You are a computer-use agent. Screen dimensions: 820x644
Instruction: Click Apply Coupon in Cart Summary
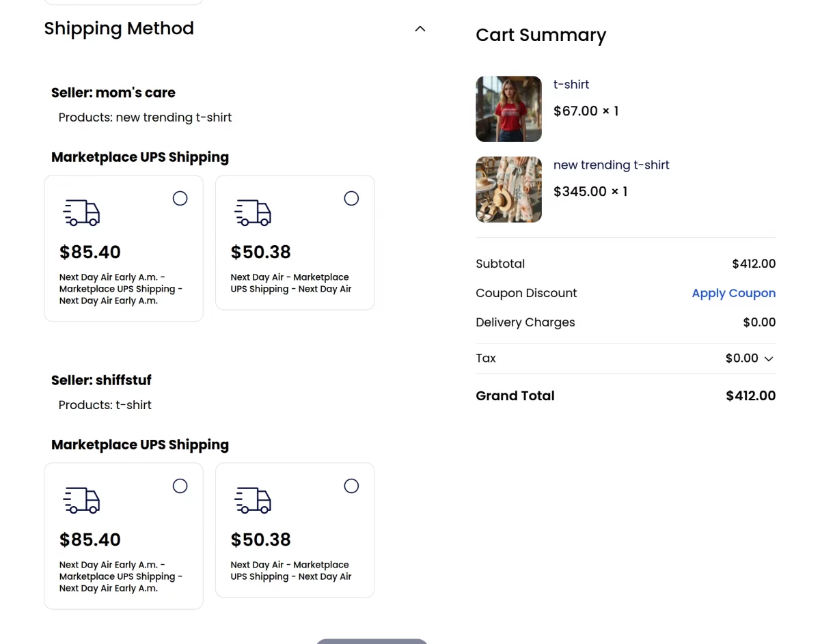pos(733,293)
